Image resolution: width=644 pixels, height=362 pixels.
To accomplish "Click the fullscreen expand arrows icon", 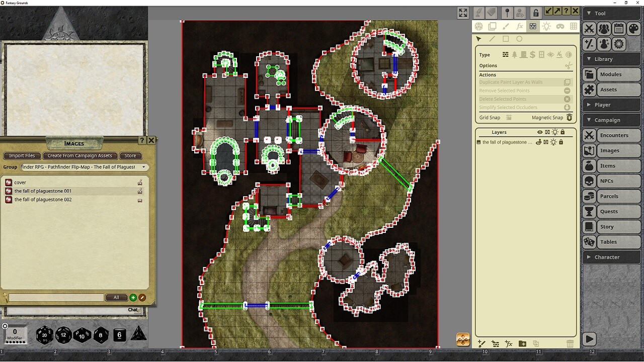I will click(463, 13).
